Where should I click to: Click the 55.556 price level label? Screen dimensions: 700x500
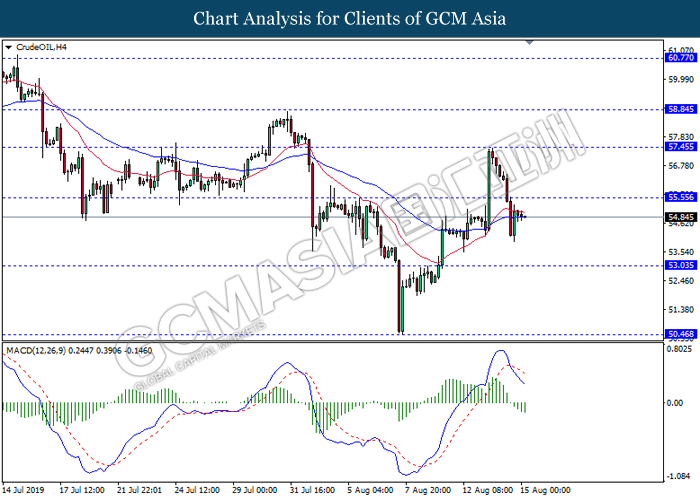(680, 197)
